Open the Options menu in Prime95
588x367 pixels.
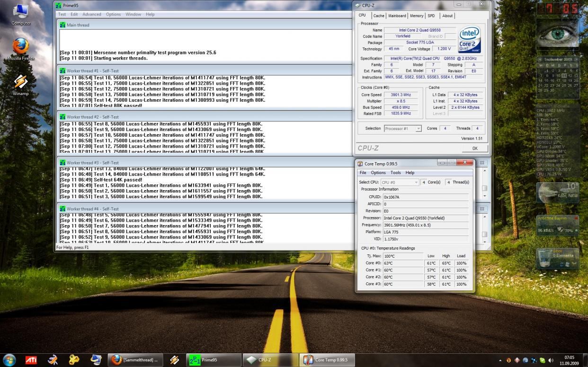pyautogui.click(x=113, y=14)
